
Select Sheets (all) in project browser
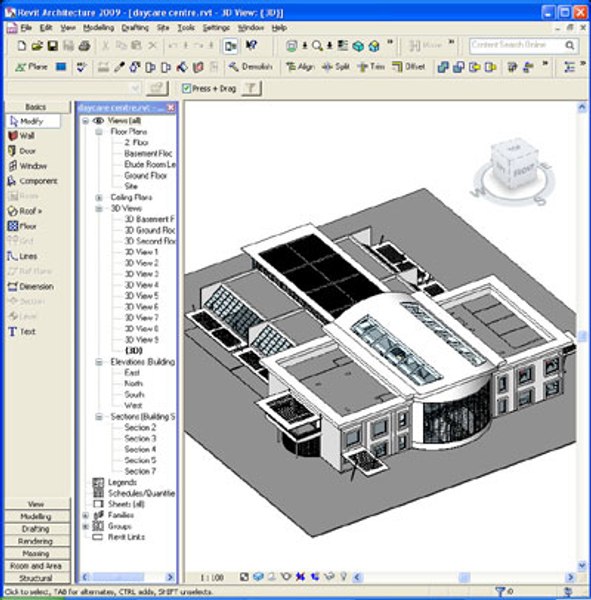tap(126, 504)
